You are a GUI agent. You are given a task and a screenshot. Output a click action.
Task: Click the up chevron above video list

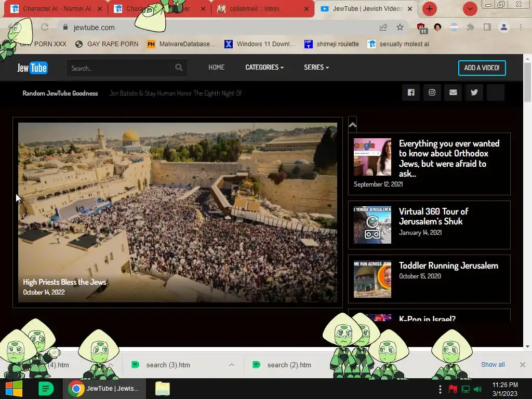353,125
